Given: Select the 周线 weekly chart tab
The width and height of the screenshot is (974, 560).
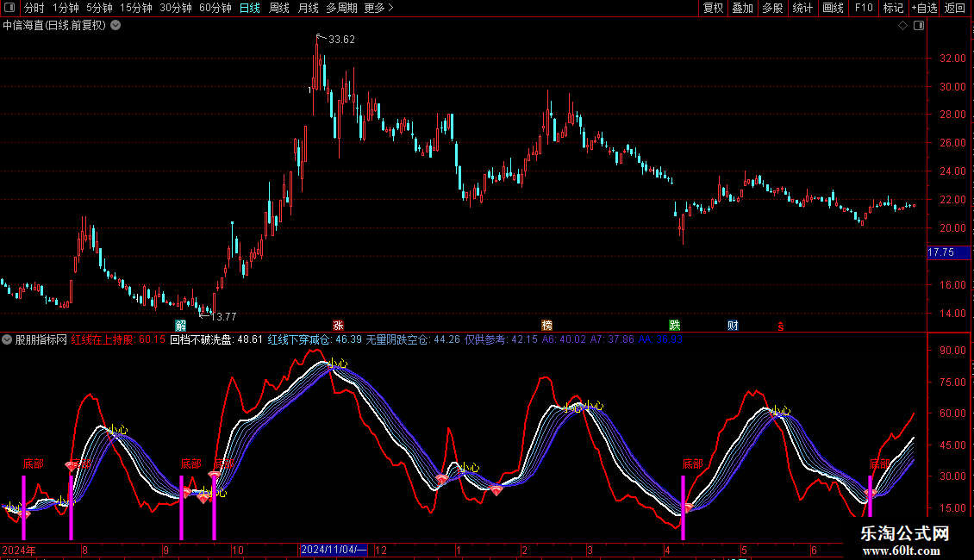Looking at the screenshot, I should click(279, 8).
